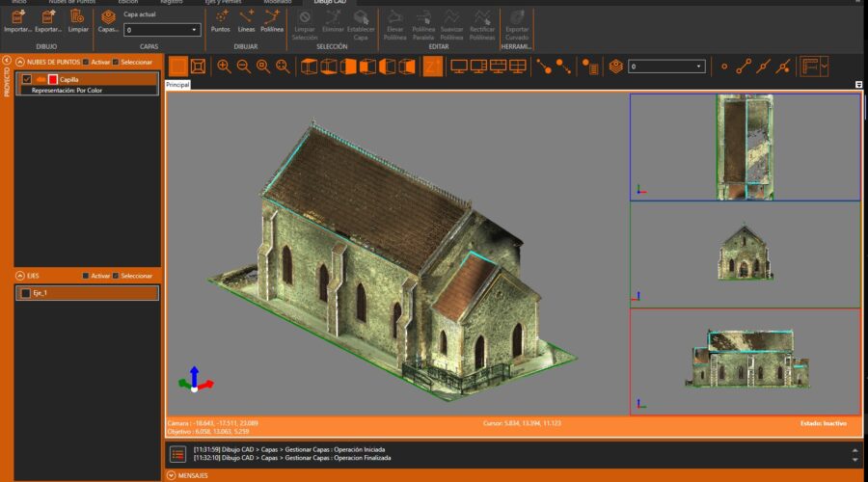The image size is (868, 482).
Task: Click the Exportar drawing icon
Action: (47, 19)
